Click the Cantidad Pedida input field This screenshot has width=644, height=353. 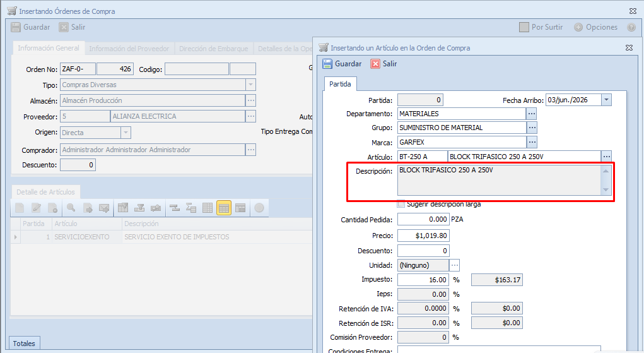[423, 219]
